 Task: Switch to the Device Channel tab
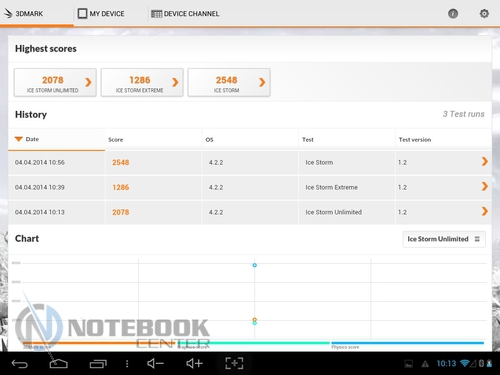pos(185,14)
